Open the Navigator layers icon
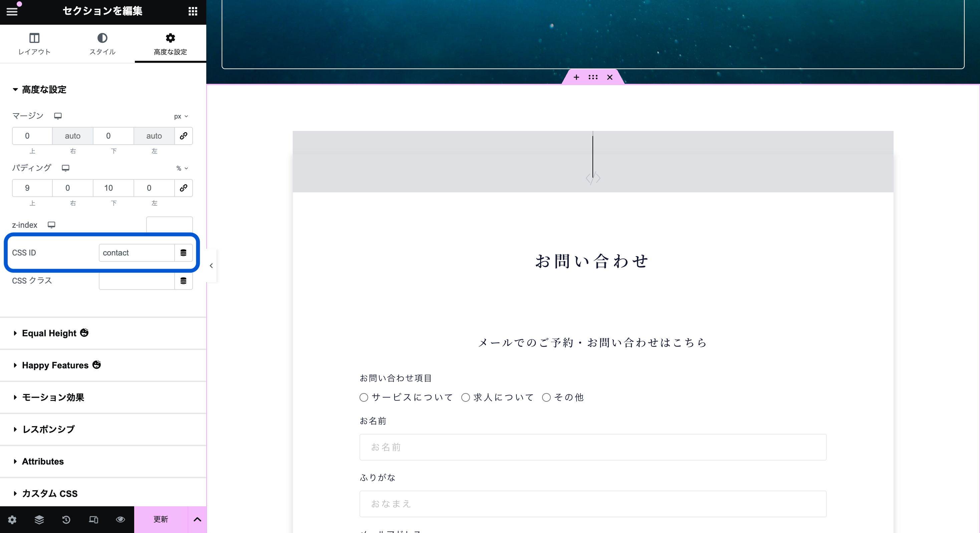Screen dimensions: 980x533 coord(39,520)
